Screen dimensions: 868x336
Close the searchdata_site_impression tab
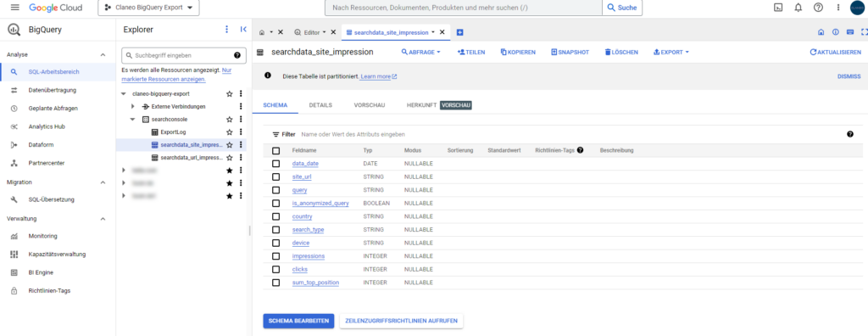tap(442, 32)
